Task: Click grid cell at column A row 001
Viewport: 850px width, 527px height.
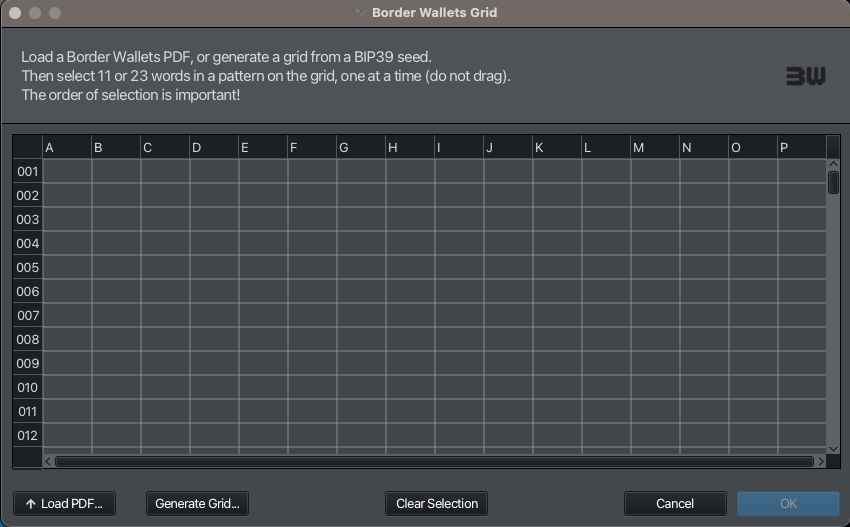Action: (x=67, y=171)
